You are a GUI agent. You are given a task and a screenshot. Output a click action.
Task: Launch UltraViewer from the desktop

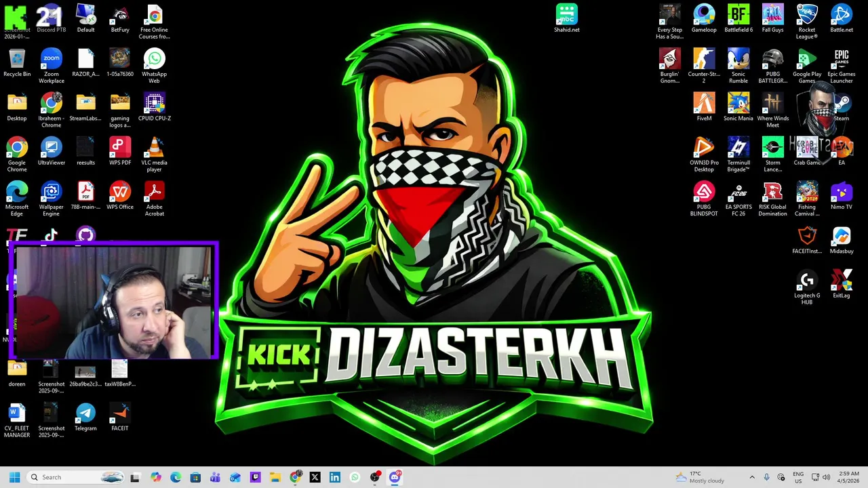pyautogui.click(x=51, y=152)
